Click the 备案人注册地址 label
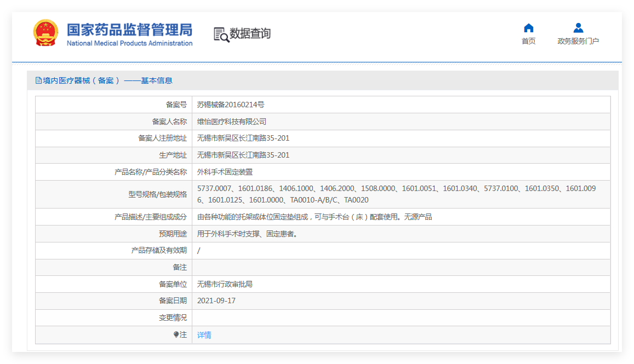Viewport: 634px width, 364px height. tap(163, 138)
